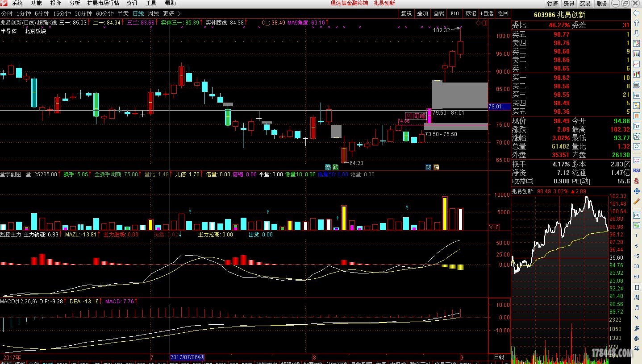This screenshot has height=364, width=642.
Task: Click the 半导体 sector label
Action: 9,31
